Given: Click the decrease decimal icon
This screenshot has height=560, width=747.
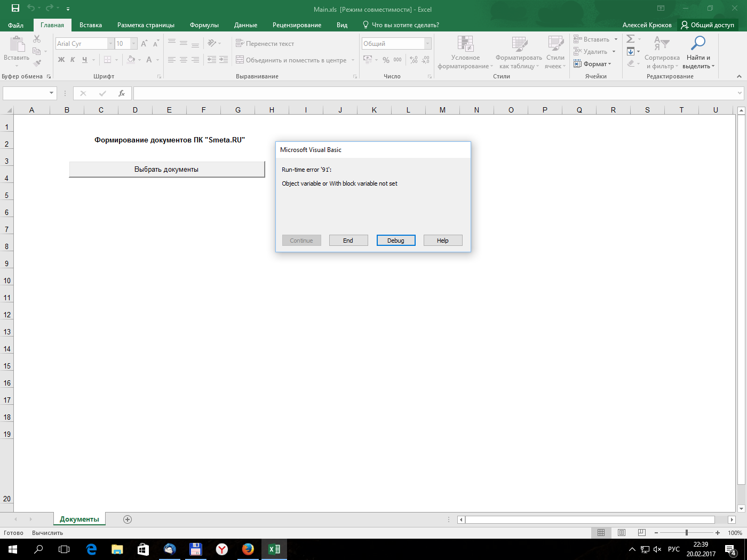Looking at the screenshot, I should coord(426,60).
